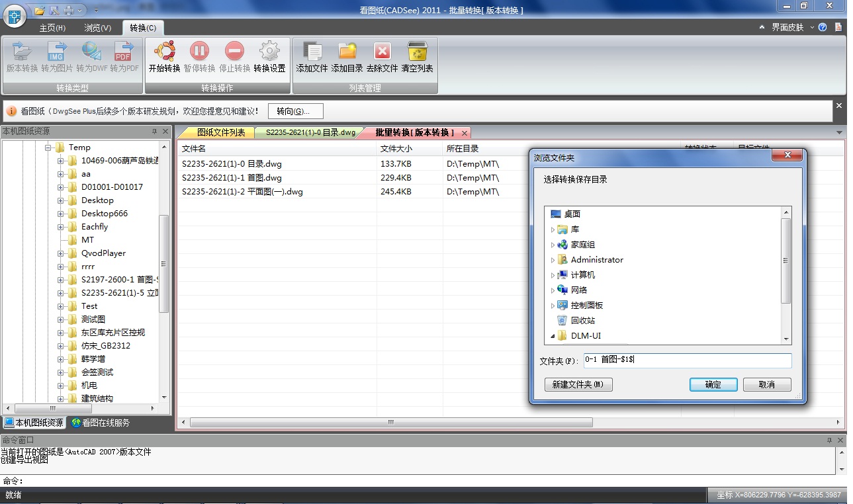Expand the QvodPlayer folder node
The height and width of the screenshot is (504, 853).
tap(61, 253)
